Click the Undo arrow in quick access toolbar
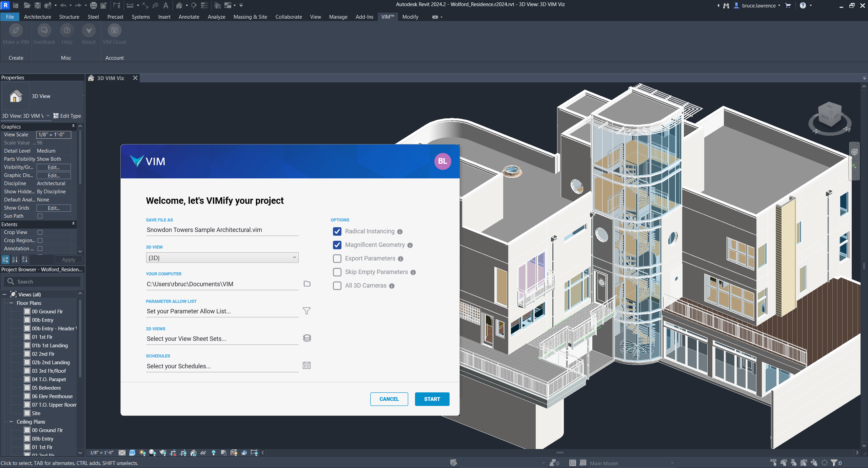The image size is (868, 468). click(63, 5)
